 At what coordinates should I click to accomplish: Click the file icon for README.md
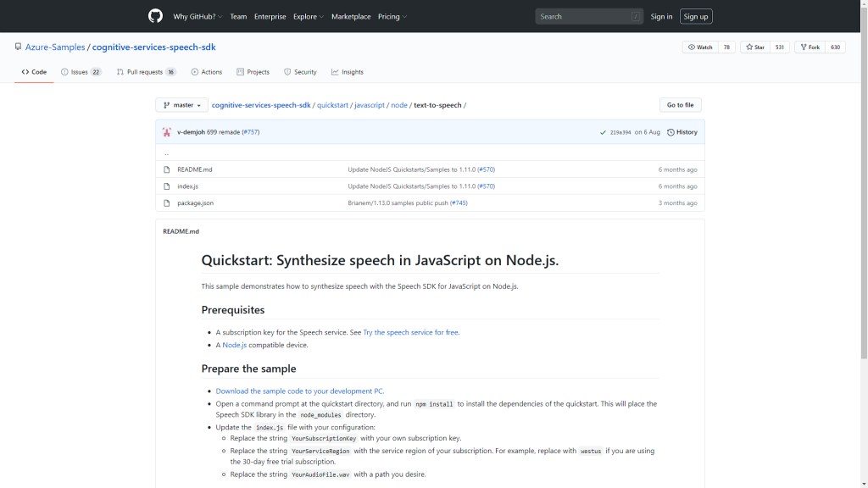(x=167, y=169)
